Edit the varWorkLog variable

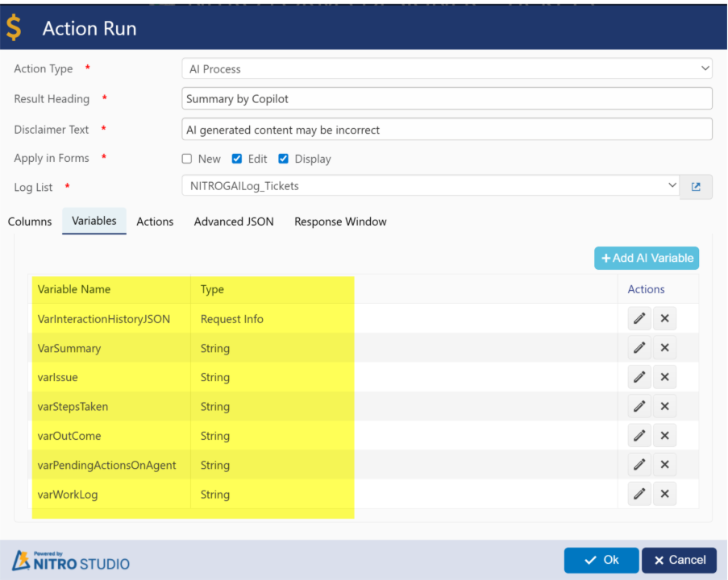coord(639,495)
